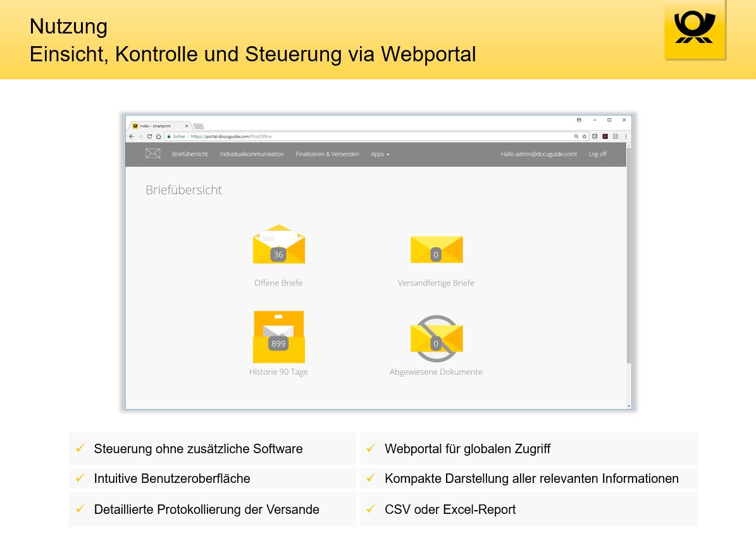The width and height of the screenshot is (756, 536).
Task: Open the Adobe PDF extension icon
Action: 605,137
